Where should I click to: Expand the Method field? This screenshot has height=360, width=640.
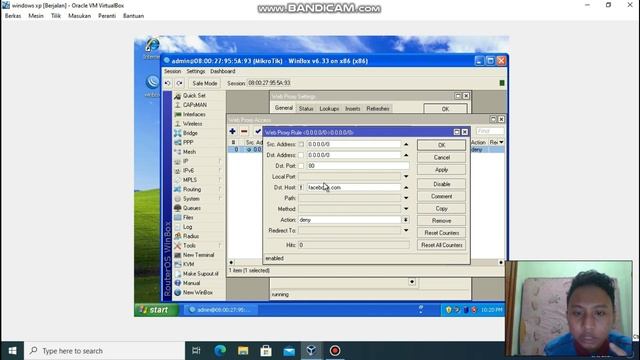coord(406,209)
